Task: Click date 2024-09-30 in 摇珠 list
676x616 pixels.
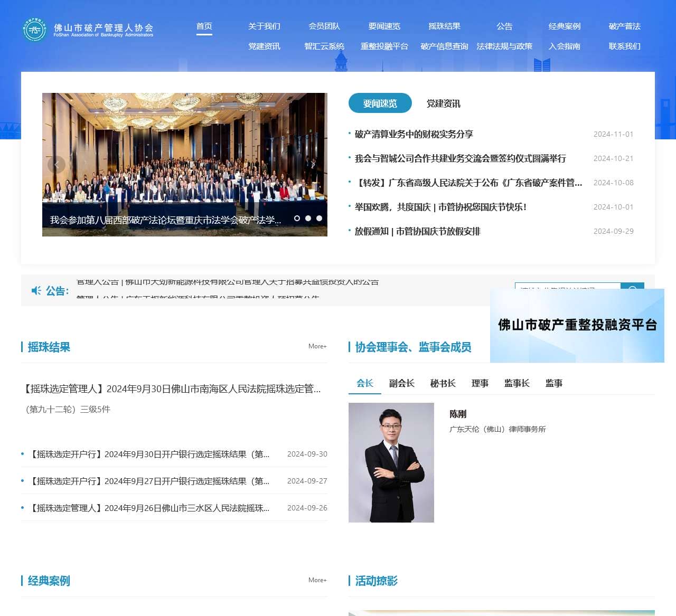Action: coord(307,454)
